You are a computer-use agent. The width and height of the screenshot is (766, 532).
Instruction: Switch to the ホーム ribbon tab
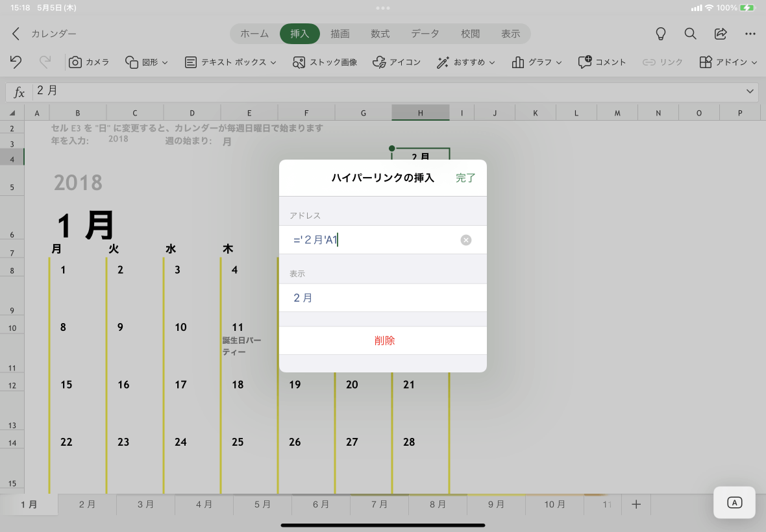point(254,34)
